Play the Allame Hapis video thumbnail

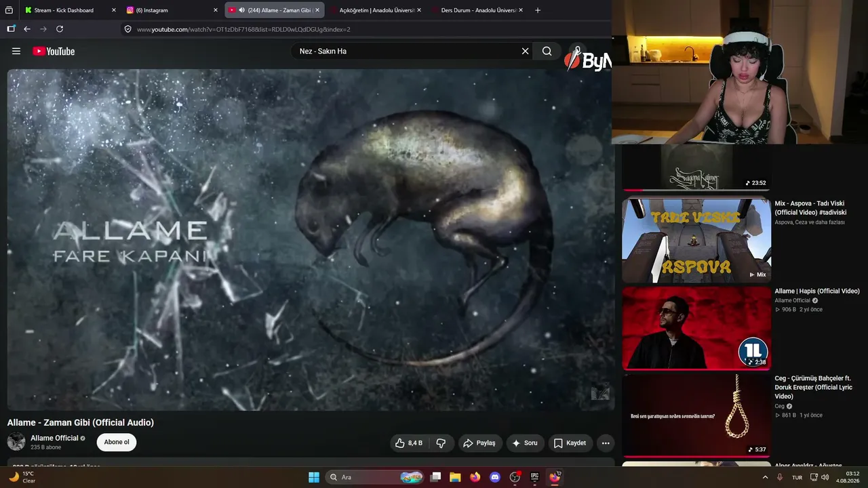(696, 328)
